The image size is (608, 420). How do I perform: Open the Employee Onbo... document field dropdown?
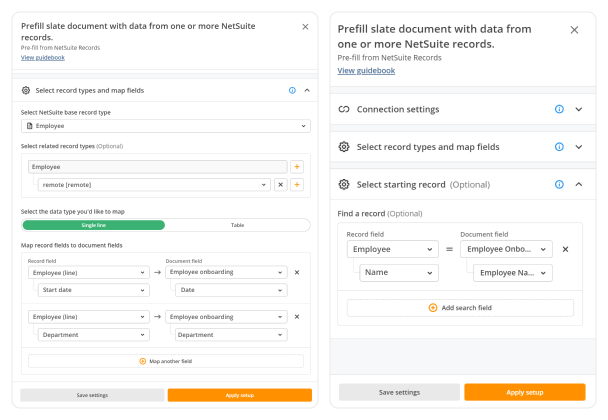pyautogui.click(x=506, y=249)
